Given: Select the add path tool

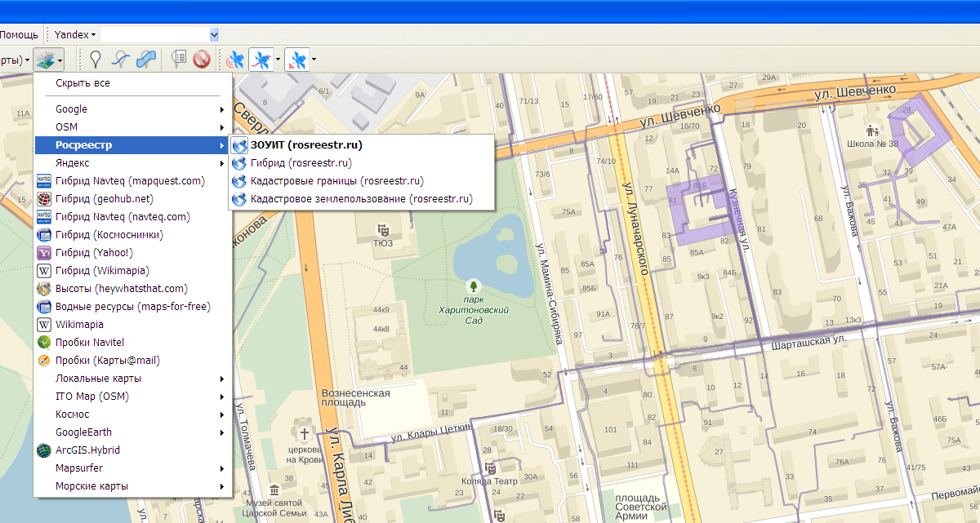Looking at the screenshot, I should (121, 60).
